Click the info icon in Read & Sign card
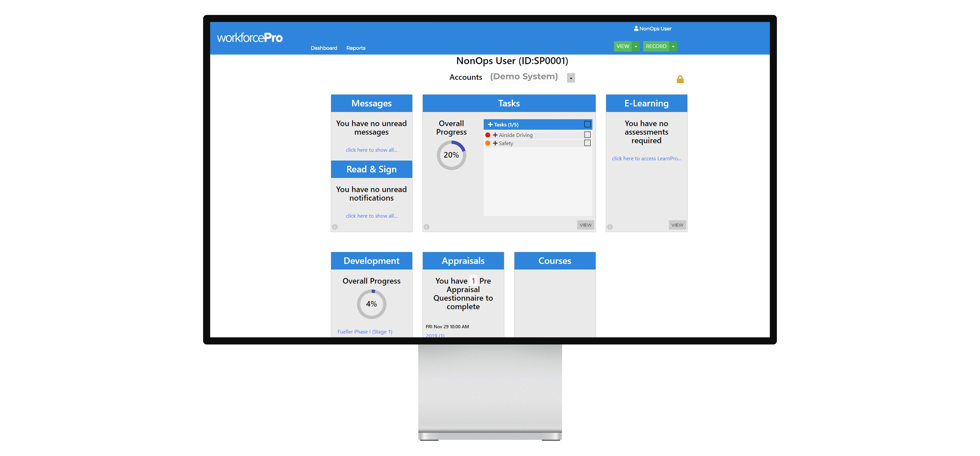This screenshot has height=456, width=980. pos(335,227)
